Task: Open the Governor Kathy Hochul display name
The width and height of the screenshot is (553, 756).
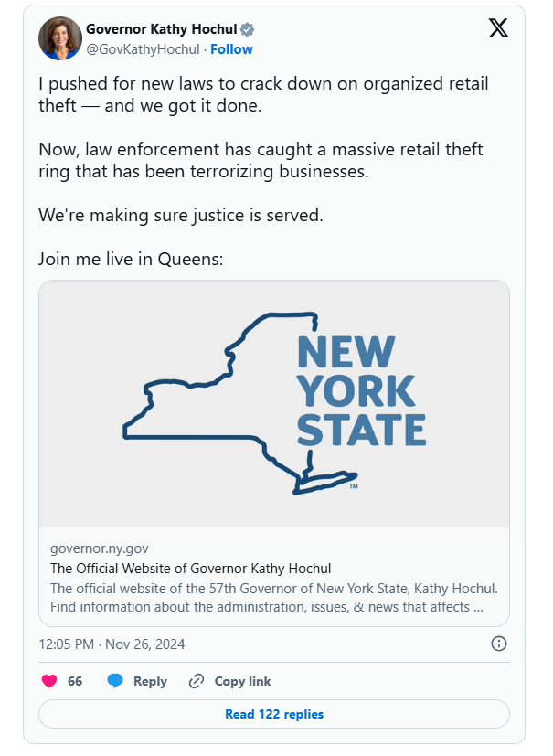Action: (162, 29)
